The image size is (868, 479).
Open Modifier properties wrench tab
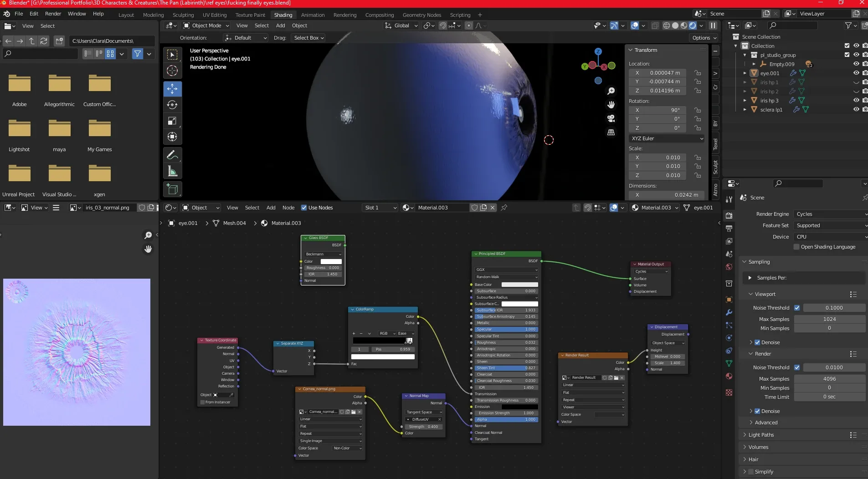click(729, 312)
